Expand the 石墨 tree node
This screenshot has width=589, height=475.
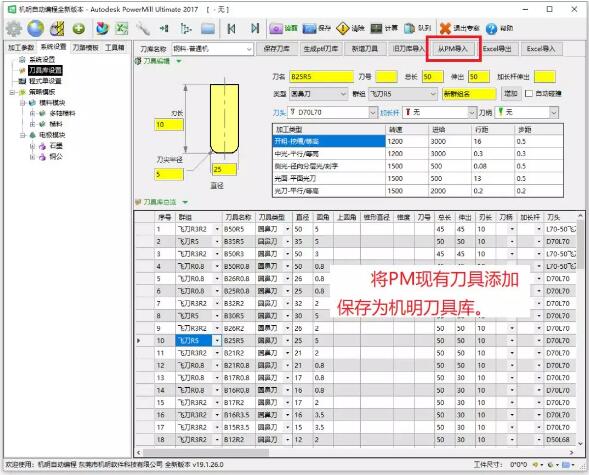coord(32,146)
